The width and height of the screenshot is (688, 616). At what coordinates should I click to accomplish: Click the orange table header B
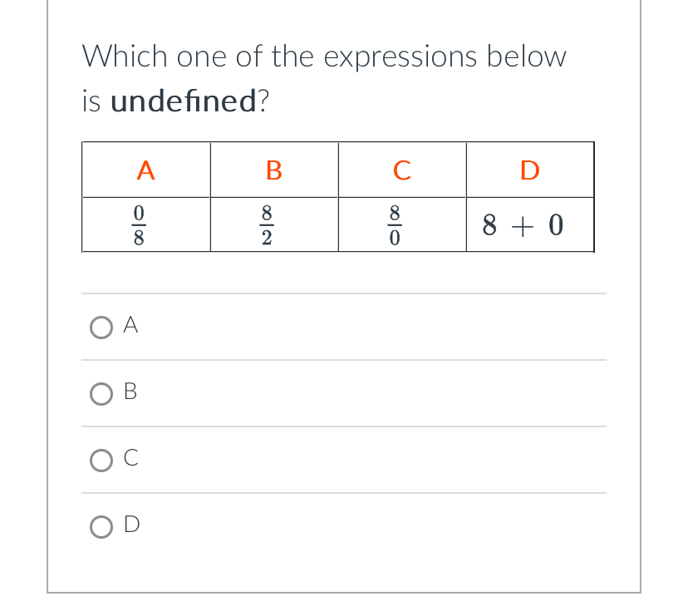[273, 170]
